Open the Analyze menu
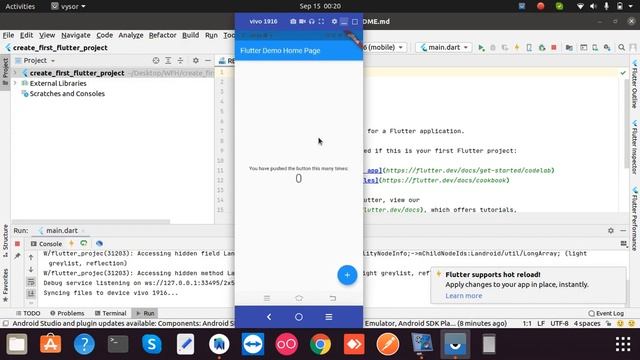 point(131,35)
